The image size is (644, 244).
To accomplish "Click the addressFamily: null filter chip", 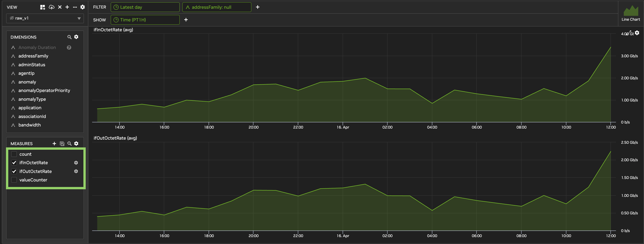I will click(x=217, y=7).
